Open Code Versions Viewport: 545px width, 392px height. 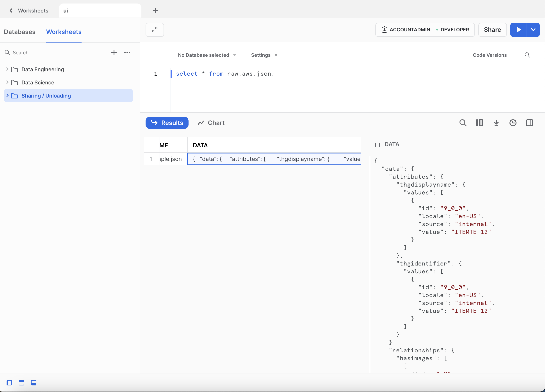point(490,55)
